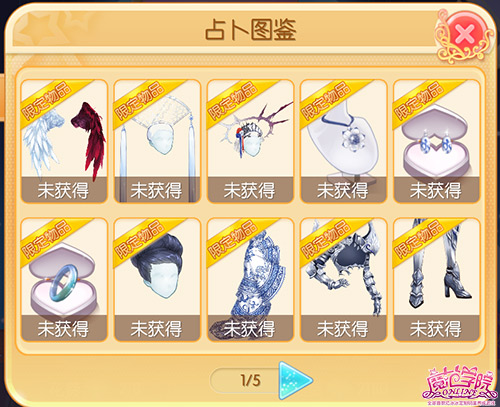Click 限定物品 ribbon on earrings card

(x=419, y=100)
